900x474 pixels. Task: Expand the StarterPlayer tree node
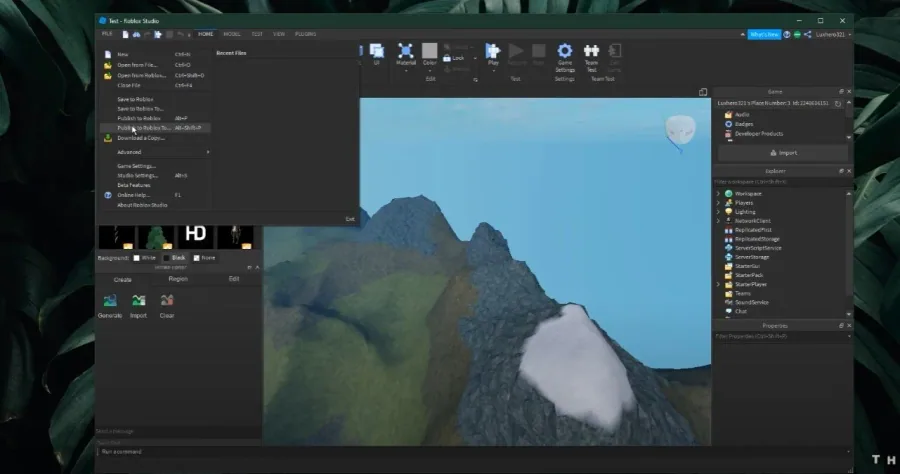pyautogui.click(x=718, y=285)
